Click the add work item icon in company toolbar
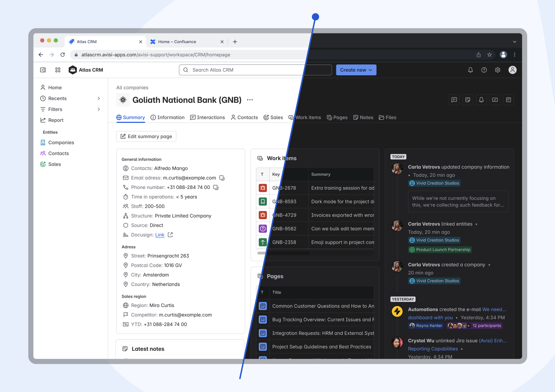 (495, 100)
